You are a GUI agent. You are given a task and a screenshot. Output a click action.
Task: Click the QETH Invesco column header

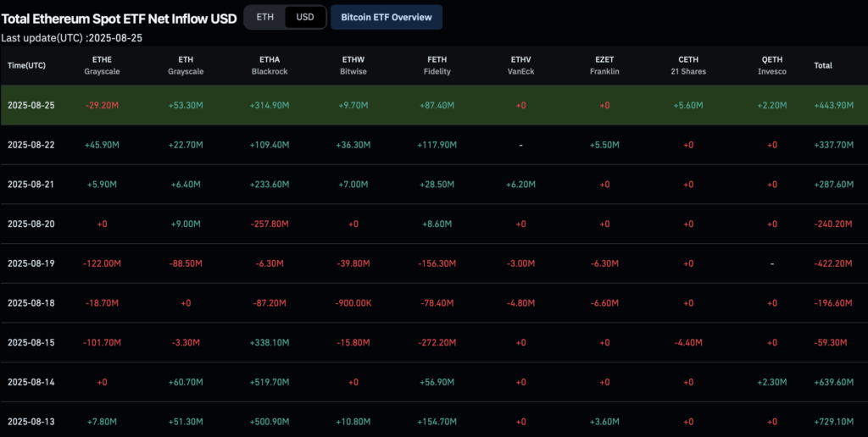coord(771,65)
